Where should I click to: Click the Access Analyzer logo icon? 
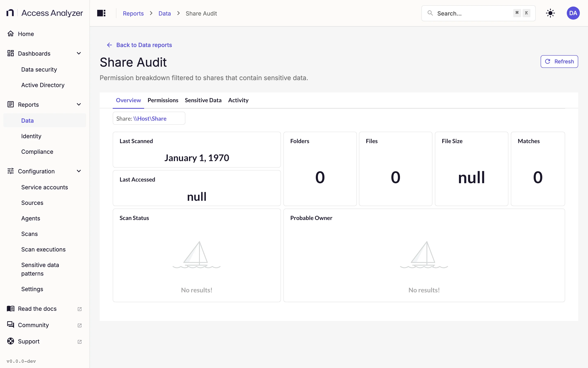(10, 13)
